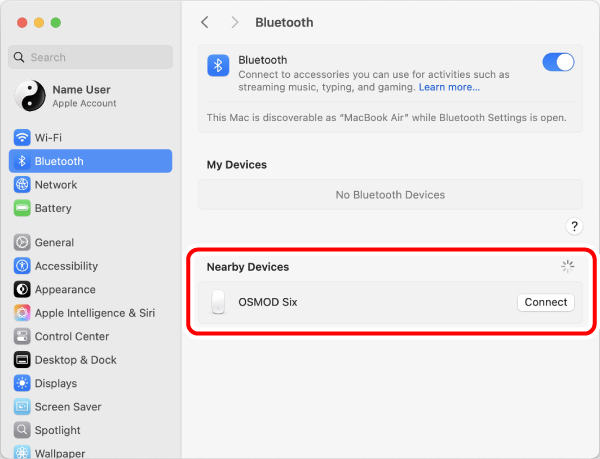Viewport: 600px width, 459px height.
Task: Go forward with the right chevron
Action: 235,22
